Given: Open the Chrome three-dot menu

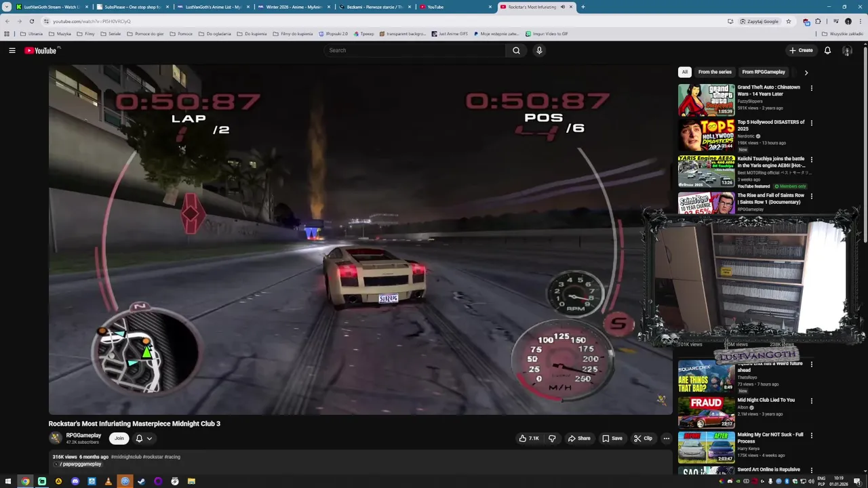Looking at the screenshot, I should pos(861,21).
